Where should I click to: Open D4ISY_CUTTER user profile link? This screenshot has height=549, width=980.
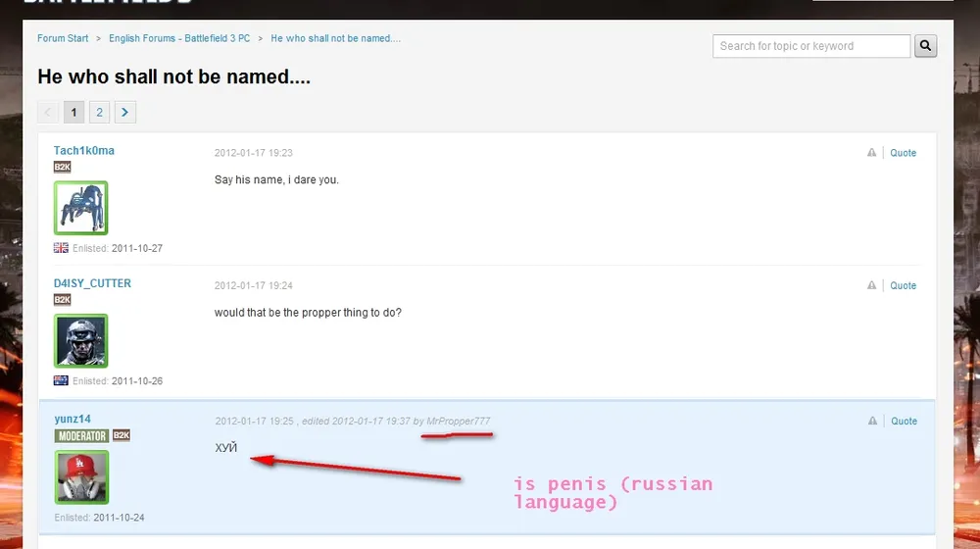[92, 283]
